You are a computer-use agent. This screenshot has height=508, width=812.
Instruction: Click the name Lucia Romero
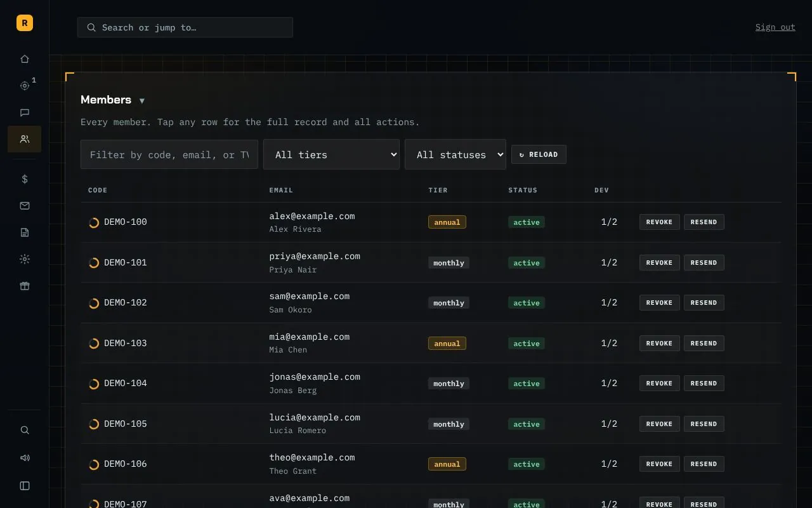(298, 431)
